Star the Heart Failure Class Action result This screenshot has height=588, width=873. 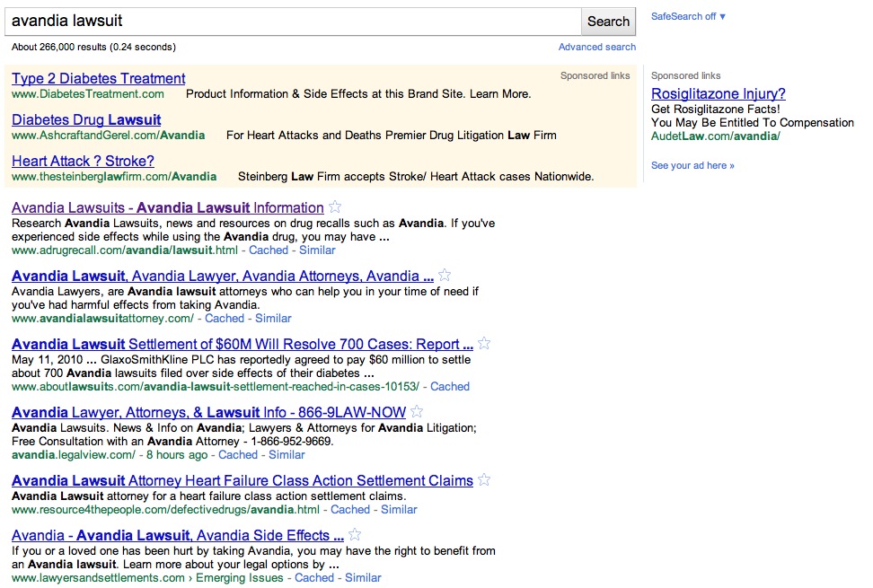click(484, 479)
